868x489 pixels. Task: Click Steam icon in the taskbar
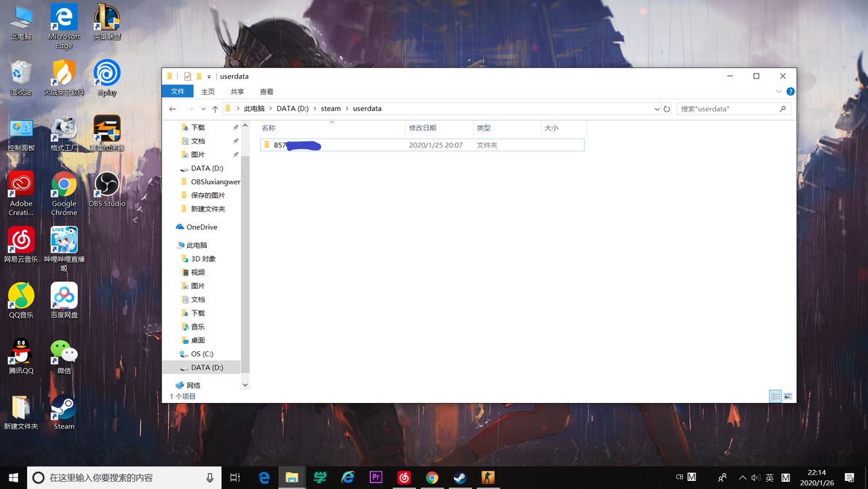tap(459, 477)
